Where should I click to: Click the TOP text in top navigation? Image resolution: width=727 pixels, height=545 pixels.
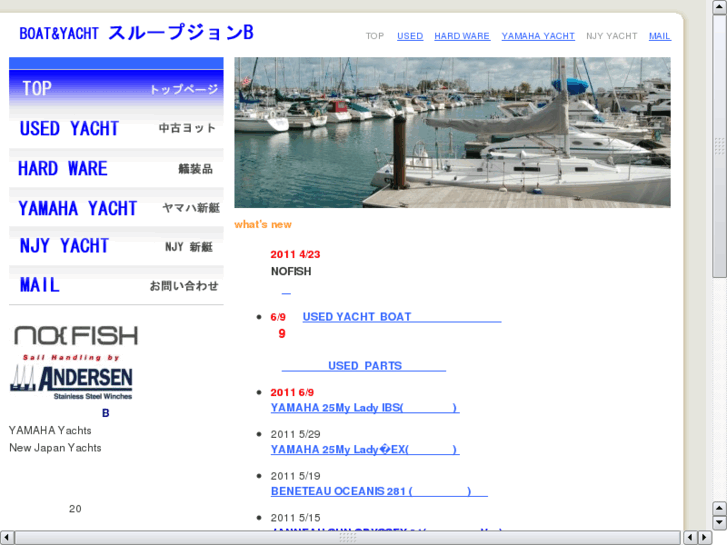(x=375, y=36)
